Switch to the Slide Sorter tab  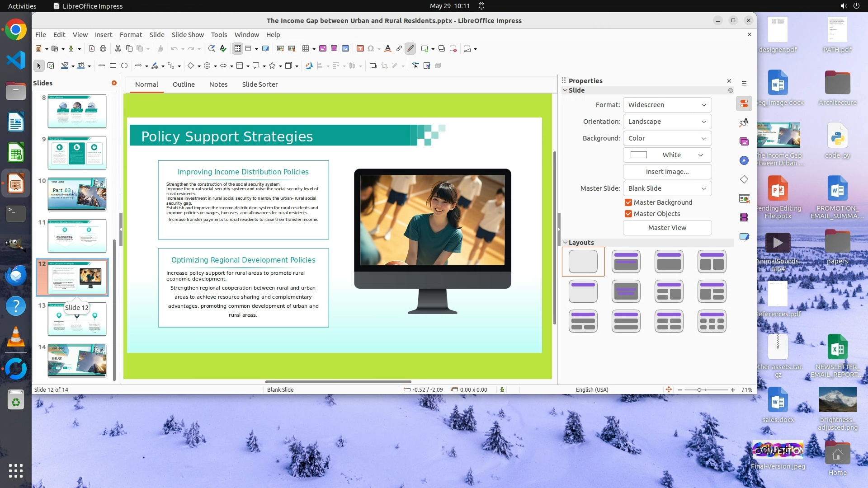[x=259, y=84]
